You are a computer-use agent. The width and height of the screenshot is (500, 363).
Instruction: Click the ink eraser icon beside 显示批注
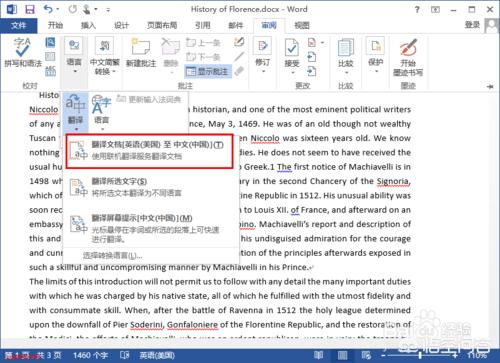[x=239, y=71]
